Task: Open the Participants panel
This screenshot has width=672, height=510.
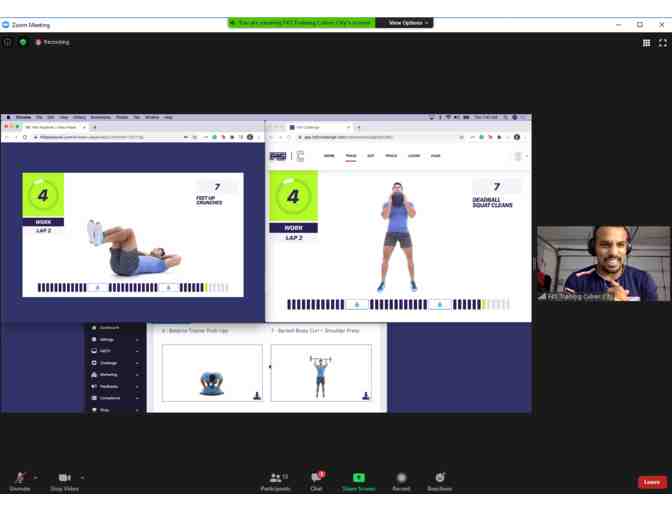Action: (275, 478)
